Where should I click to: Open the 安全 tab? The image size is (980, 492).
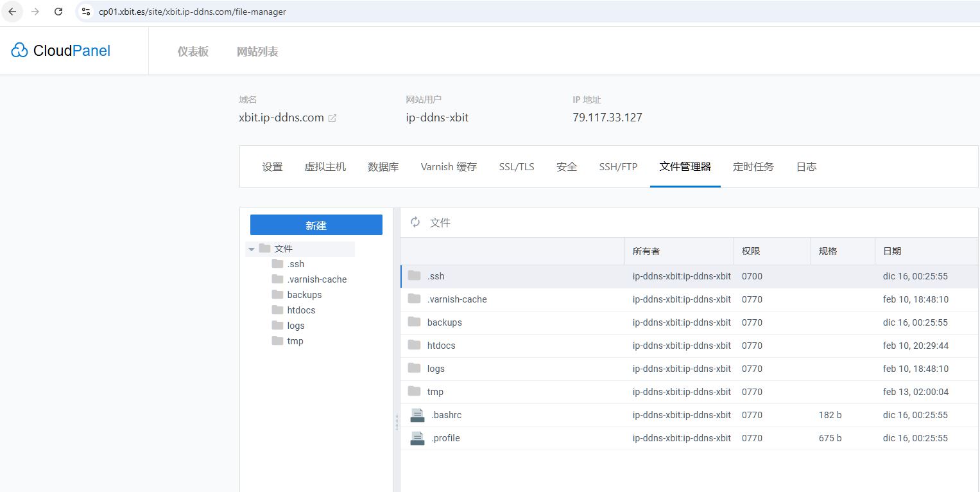[x=567, y=166]
